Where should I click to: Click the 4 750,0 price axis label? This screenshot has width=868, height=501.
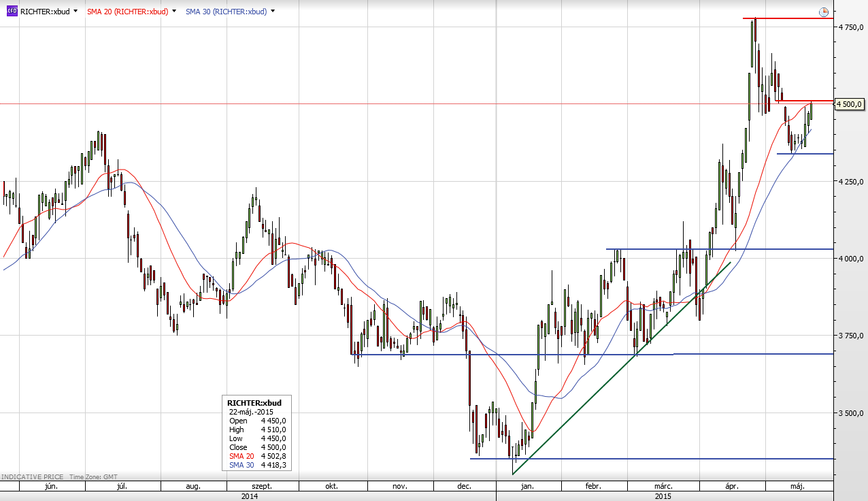[852, 27]
